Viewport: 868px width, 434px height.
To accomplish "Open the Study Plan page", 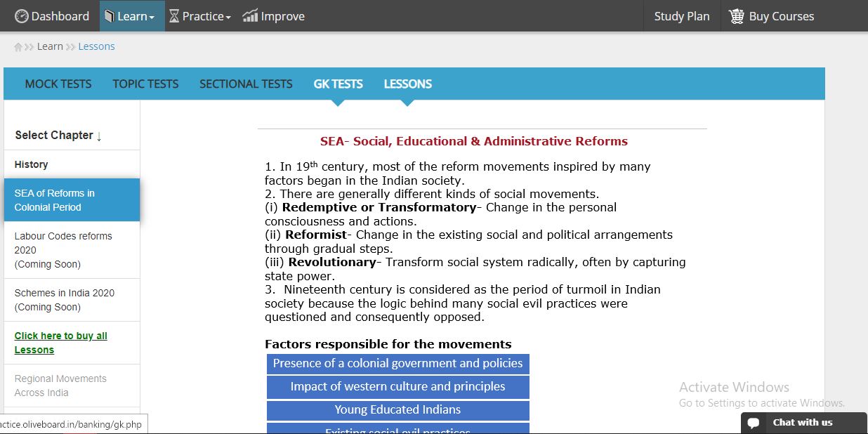I will click(682, 16).
